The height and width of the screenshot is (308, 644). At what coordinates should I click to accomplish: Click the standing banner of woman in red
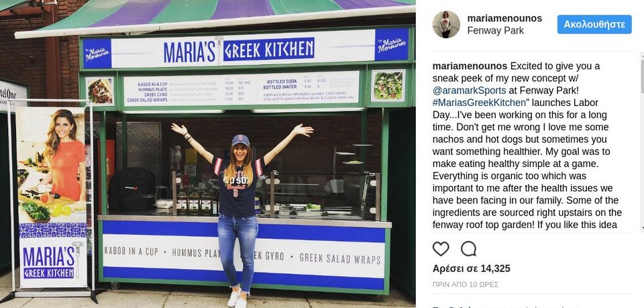coord(52,197)
